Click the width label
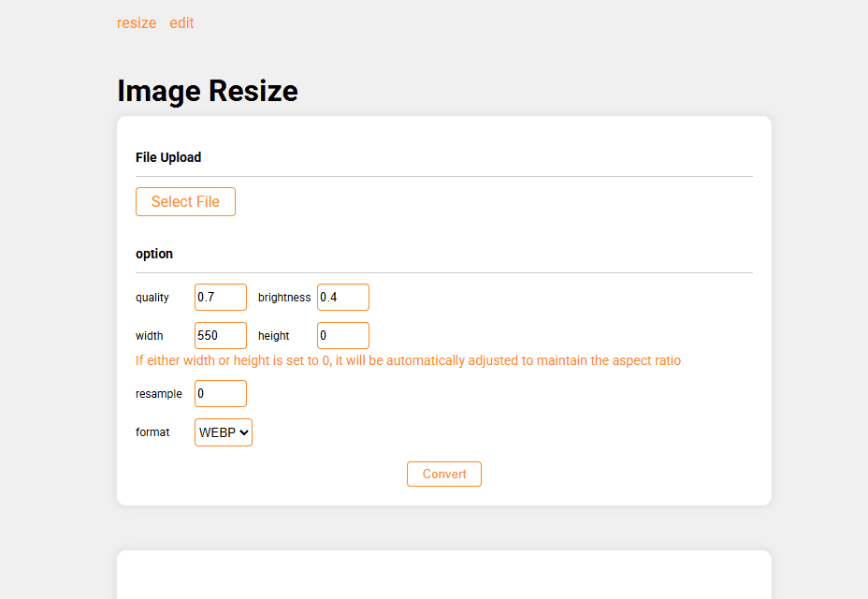This screenshot has height=599, width=868. click(x=150, y=336)
